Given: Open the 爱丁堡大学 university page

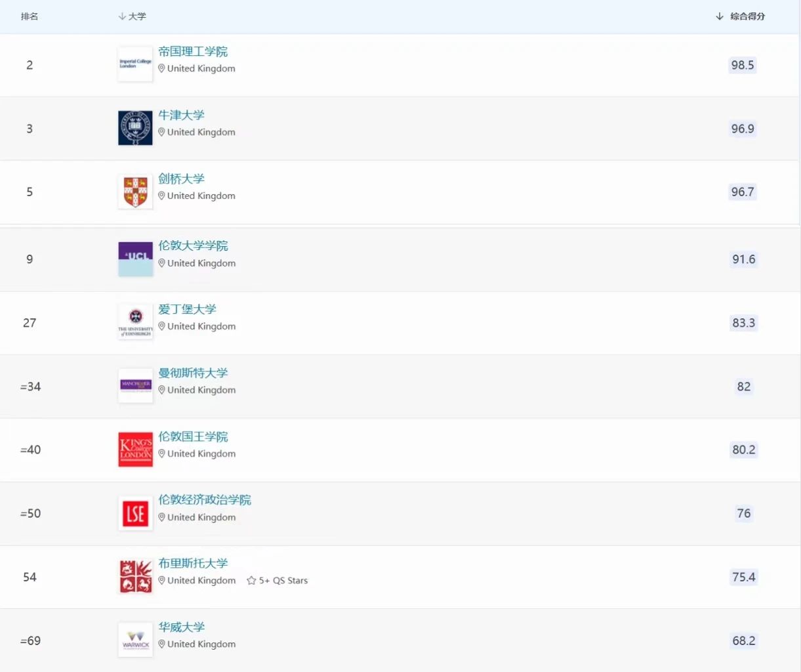Looking at the screenshot, I should pos(187,309).
